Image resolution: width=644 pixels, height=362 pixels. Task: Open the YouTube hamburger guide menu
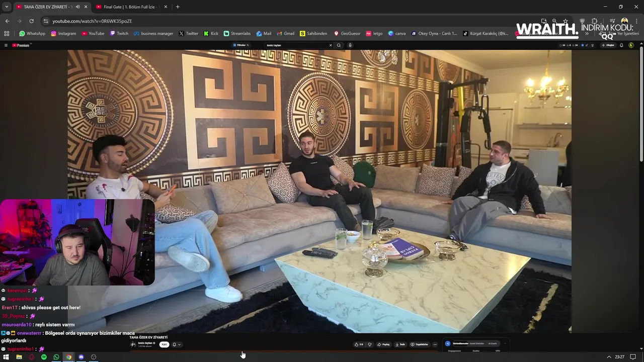pyautogui.click(x=6, y=45)
